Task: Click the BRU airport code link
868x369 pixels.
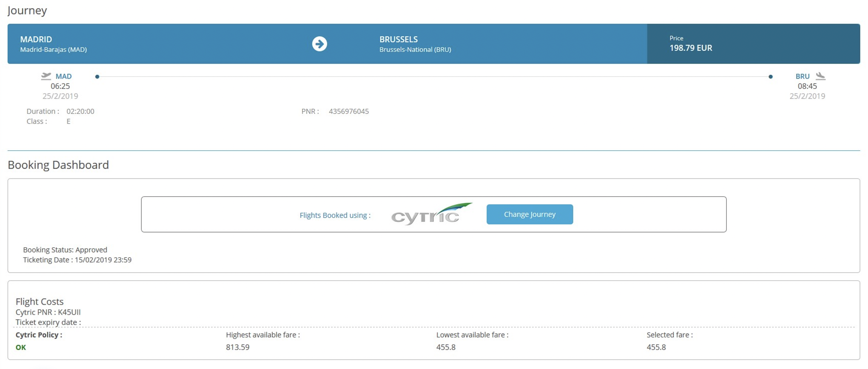Action: tap(802, 76)
